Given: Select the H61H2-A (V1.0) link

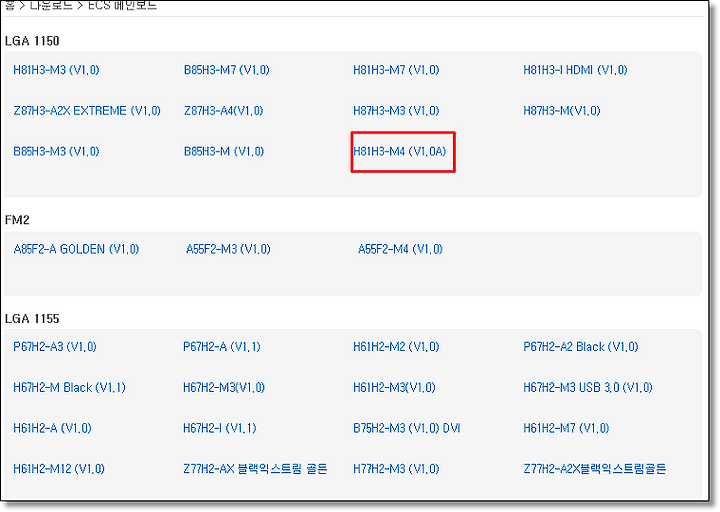Looking at the screenshot, I should click(x=52, y=428).
